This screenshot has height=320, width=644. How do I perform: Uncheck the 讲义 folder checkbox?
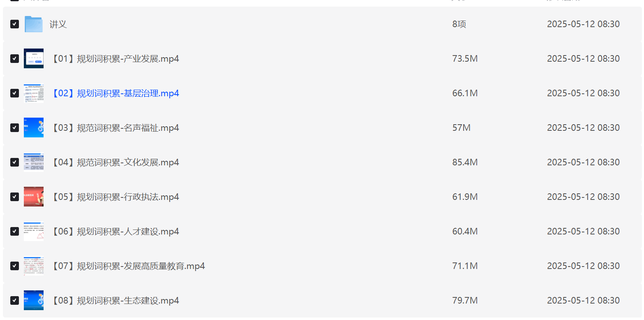pyautogui.click(x=14, y=24)
